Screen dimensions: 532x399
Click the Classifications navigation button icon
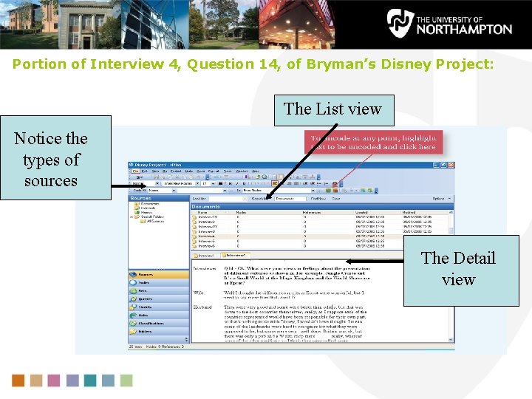click(133, 324)
